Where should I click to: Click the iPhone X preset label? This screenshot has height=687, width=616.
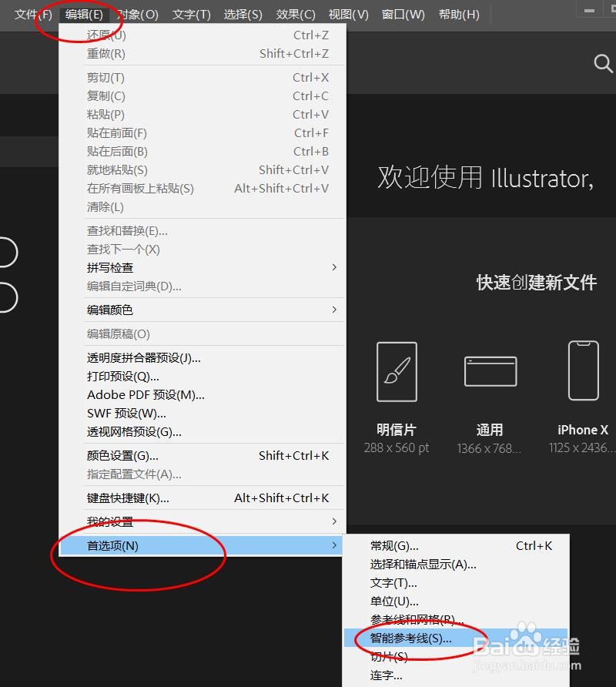(x=583, y=430)
